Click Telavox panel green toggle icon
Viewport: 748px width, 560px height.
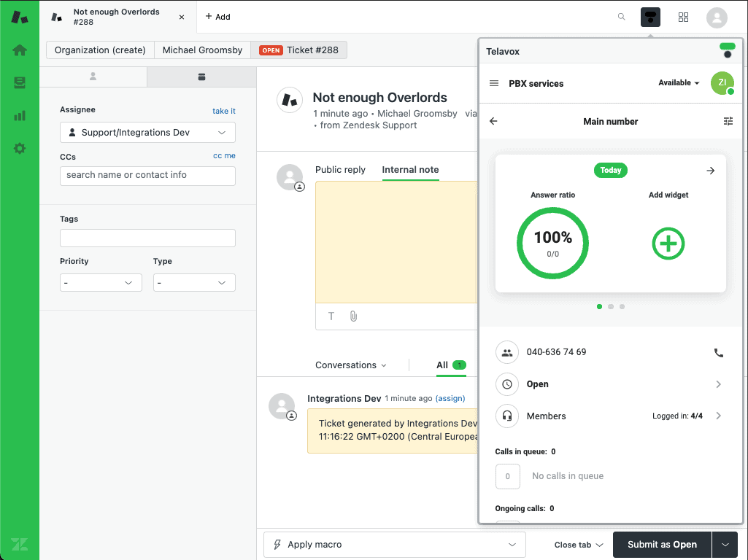(727, 50)
